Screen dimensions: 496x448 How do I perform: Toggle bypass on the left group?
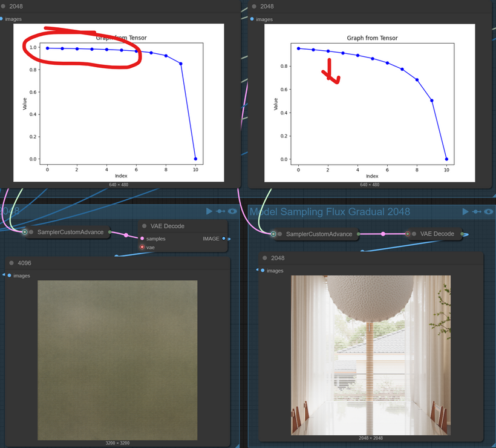coord(221,211)
